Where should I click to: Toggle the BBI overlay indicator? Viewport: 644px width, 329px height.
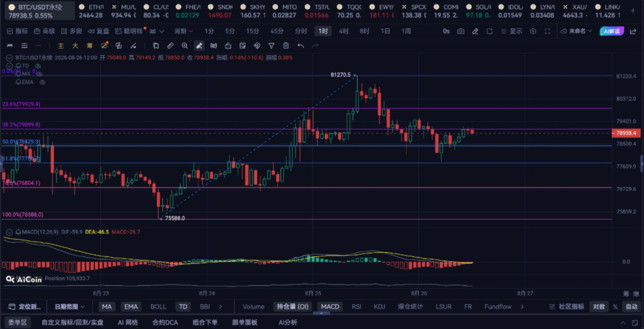[205, 307]
